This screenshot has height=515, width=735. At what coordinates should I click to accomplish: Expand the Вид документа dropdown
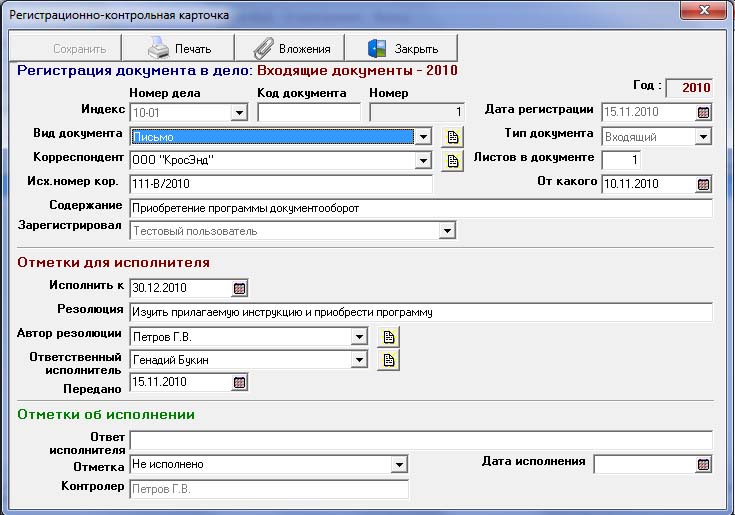coord(423,137)
